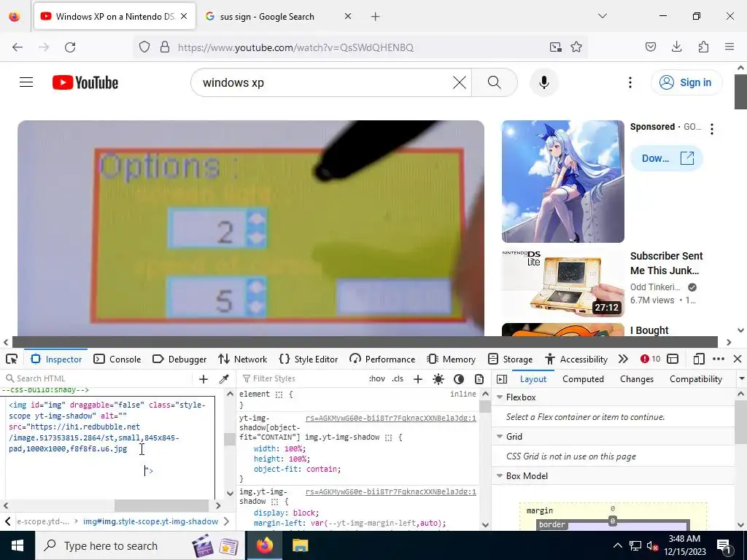Open the sidebar tabs overflow dropdown arrow
The width and height of the screenshot is (747, 560).
pyautogui.click(x=741, y=379)
